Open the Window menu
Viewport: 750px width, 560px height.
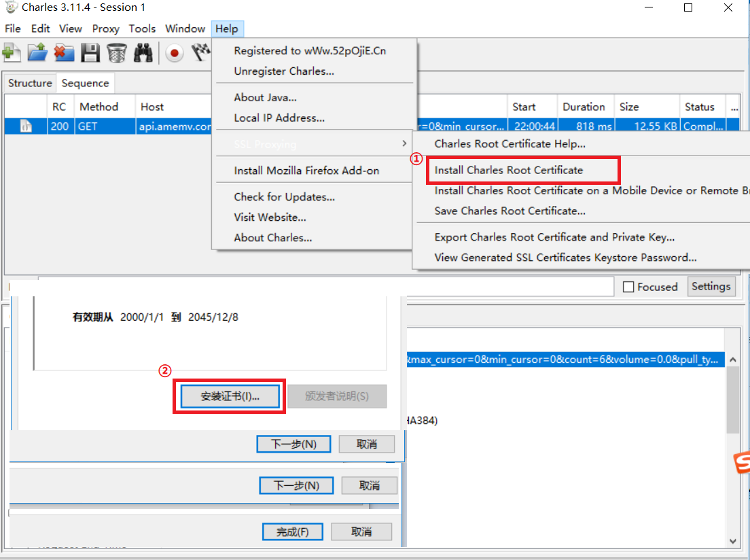coord(185,29)
